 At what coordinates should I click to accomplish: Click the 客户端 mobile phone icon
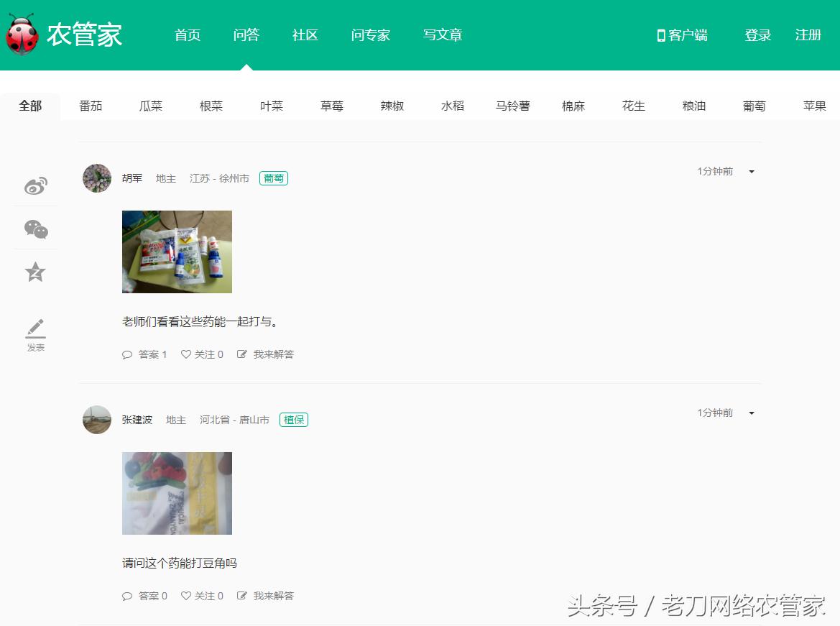coord(660,34)
